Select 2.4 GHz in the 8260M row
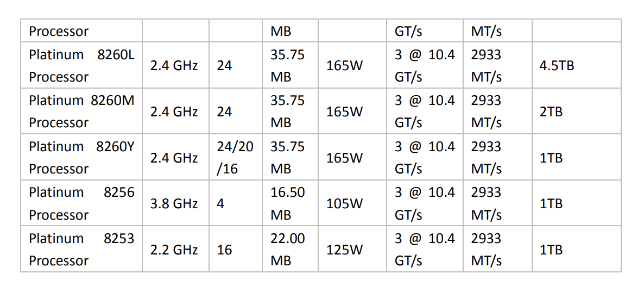Viewport: 644px width, 286px height. 174,112
